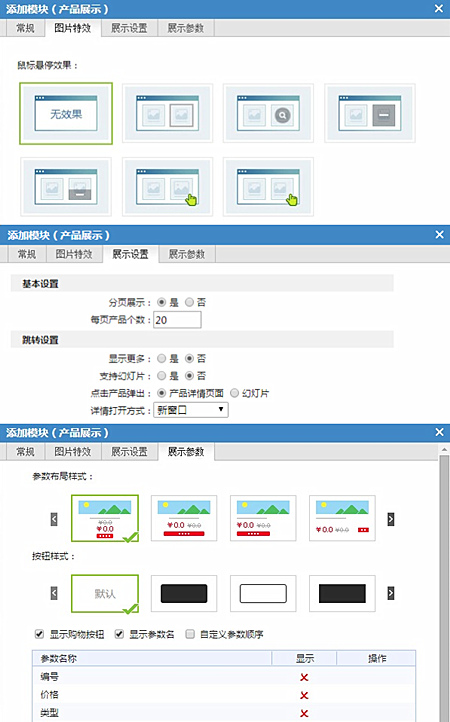The width and height of the screenshot is (450, 722).
Task: Toggle the 显示参数名 checkbox
Action: 119,634
